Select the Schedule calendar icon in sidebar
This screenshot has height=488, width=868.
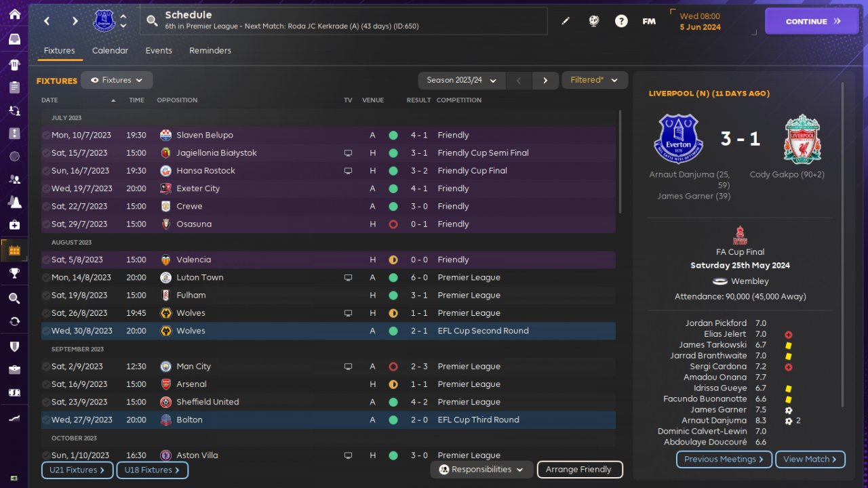tap(14, 250)
